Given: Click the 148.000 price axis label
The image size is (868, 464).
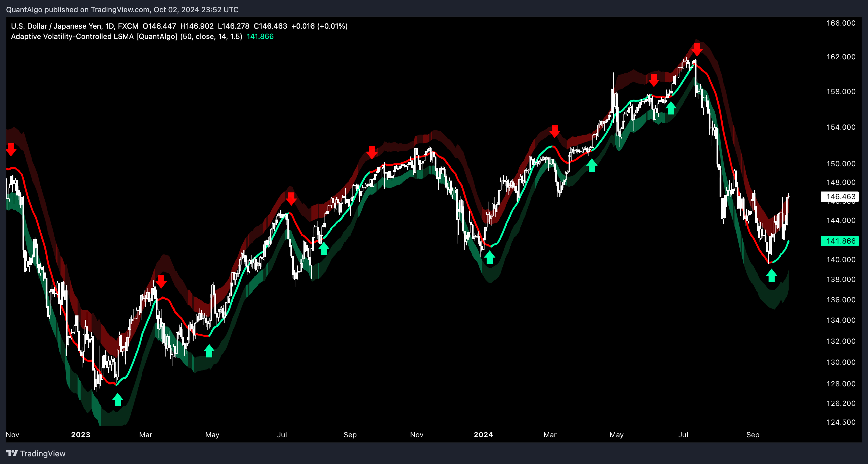Looking at the screenshot, I should pyautogui.click(x=841, y=182).
